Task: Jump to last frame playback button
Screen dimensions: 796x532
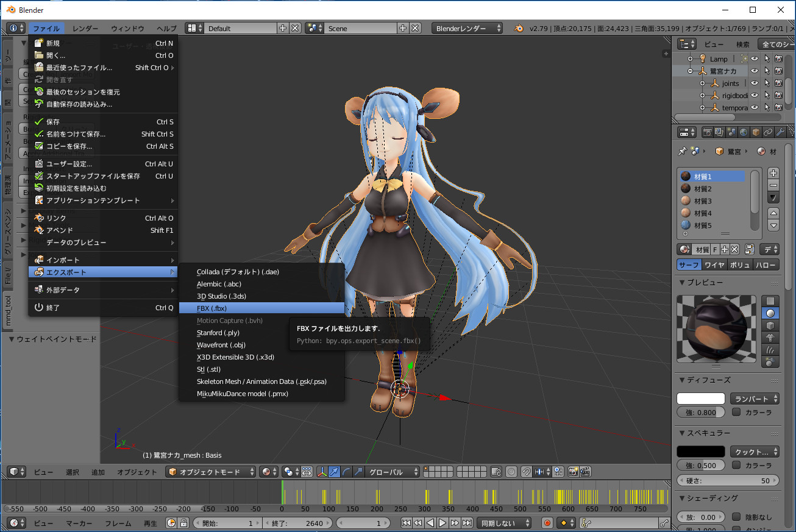Action: tap(467, 523)
